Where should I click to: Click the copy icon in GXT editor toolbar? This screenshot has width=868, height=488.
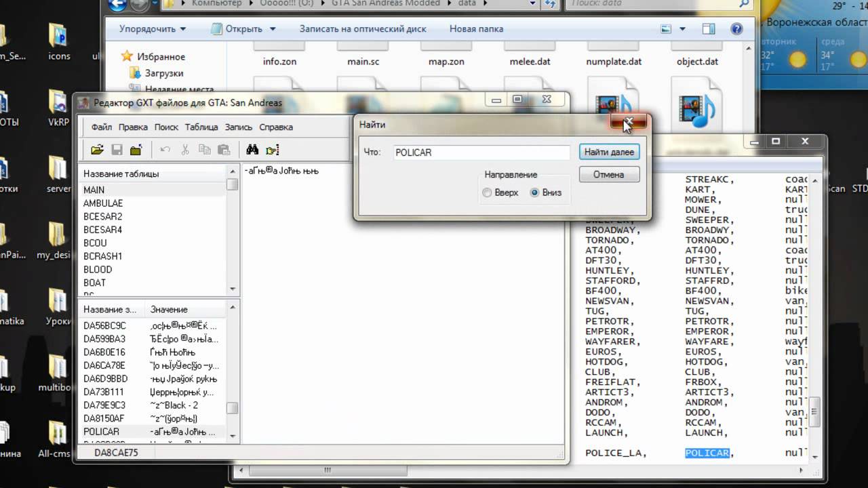204,150
